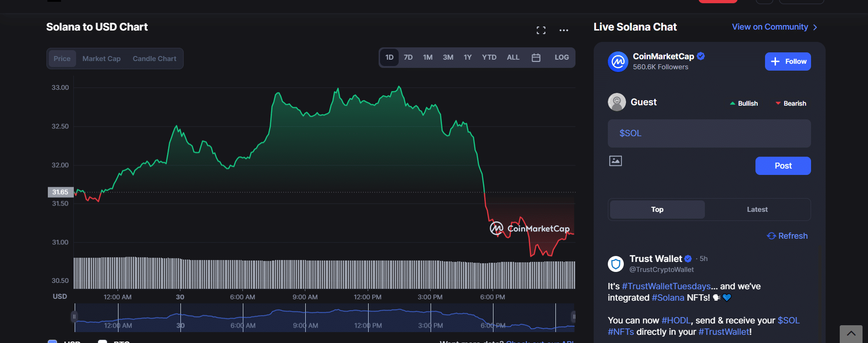Select 3M time range

448,57
